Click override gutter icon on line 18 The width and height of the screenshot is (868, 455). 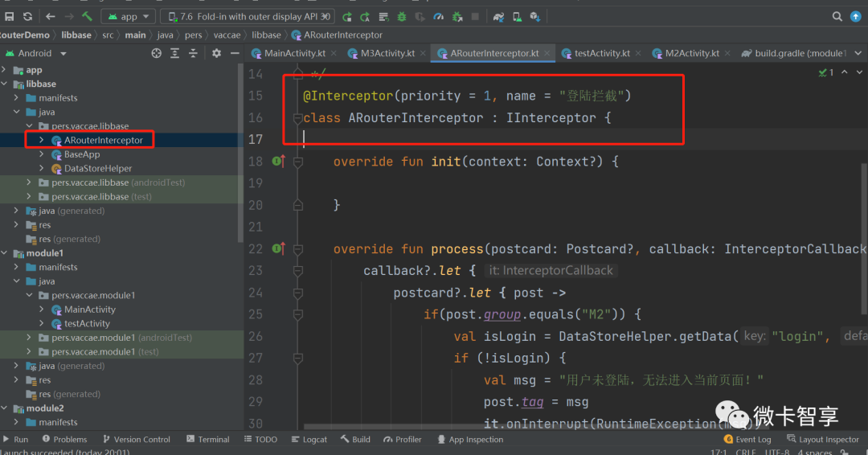[278, 161]
